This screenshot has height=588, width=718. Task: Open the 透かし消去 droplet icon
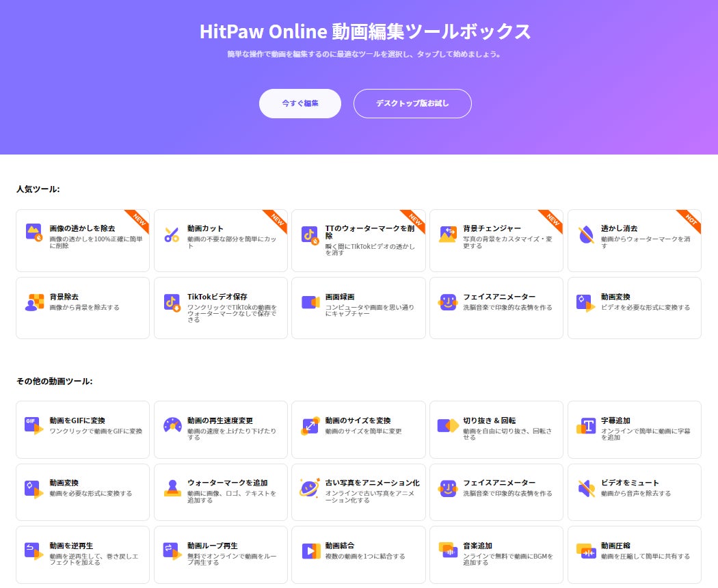click(x=585, y=235)
